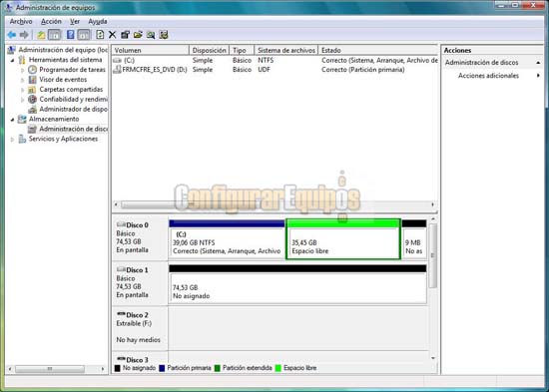Expand the Servicios y Aplicaciones node
549x392 pixels.
(13, 140)
